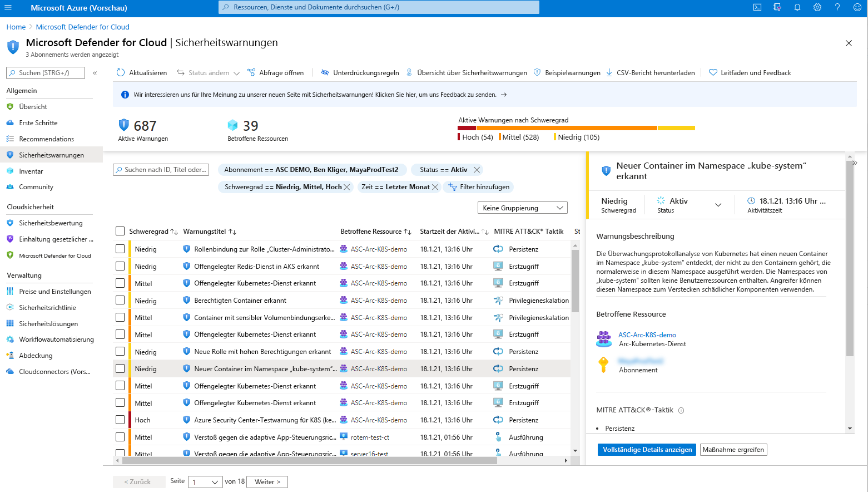This screenshot has width=868, height=492.
Task: Open the help question mark icon
Action: (837, 7)
